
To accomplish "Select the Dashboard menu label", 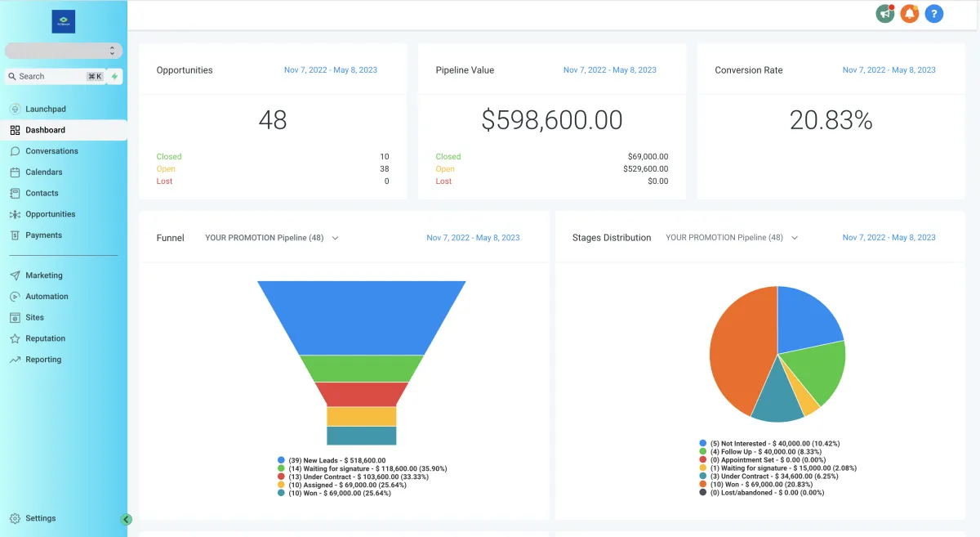I will pyautogui.click(x=45, y=130).
